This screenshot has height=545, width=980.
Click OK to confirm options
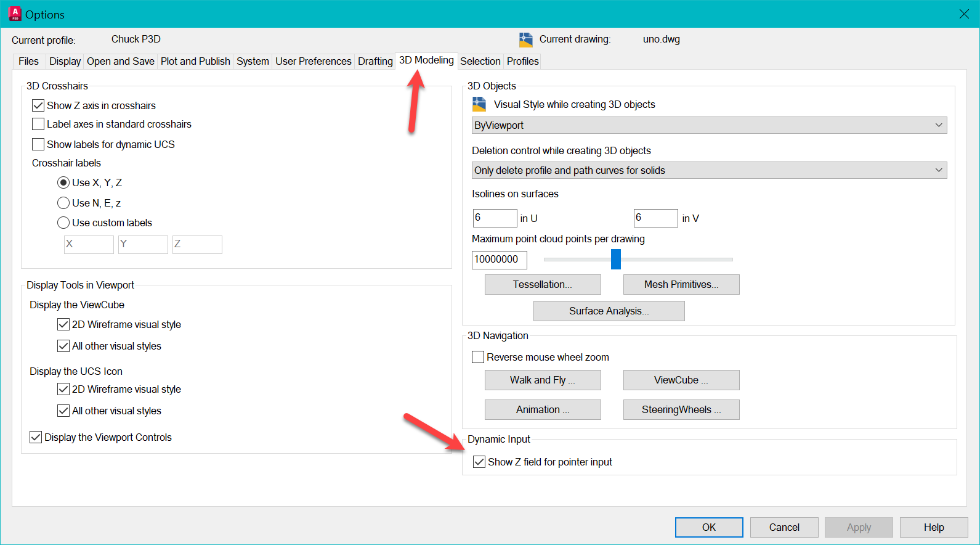click(709, 527)
